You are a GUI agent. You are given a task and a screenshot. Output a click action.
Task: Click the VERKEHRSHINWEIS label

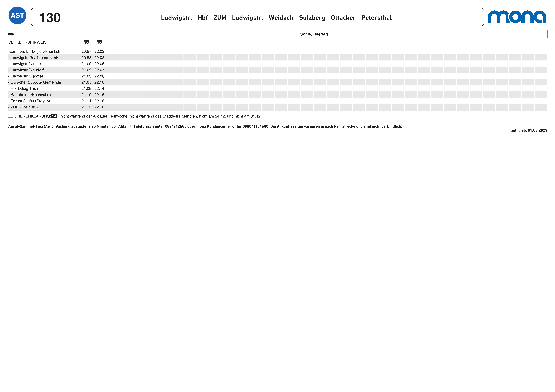pos(27,42)
